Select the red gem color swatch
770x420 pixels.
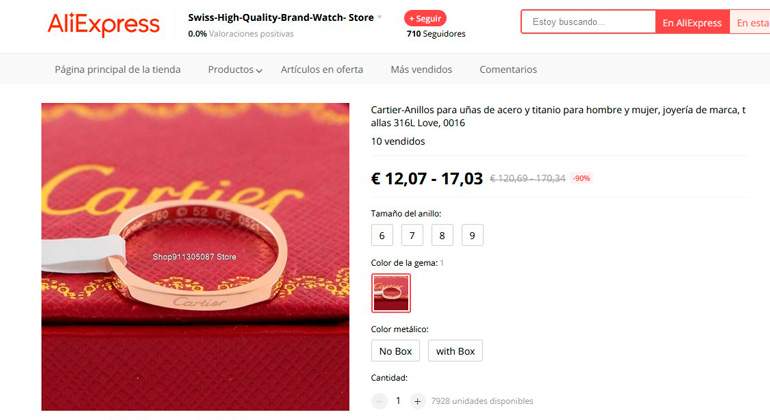(391, 293)
